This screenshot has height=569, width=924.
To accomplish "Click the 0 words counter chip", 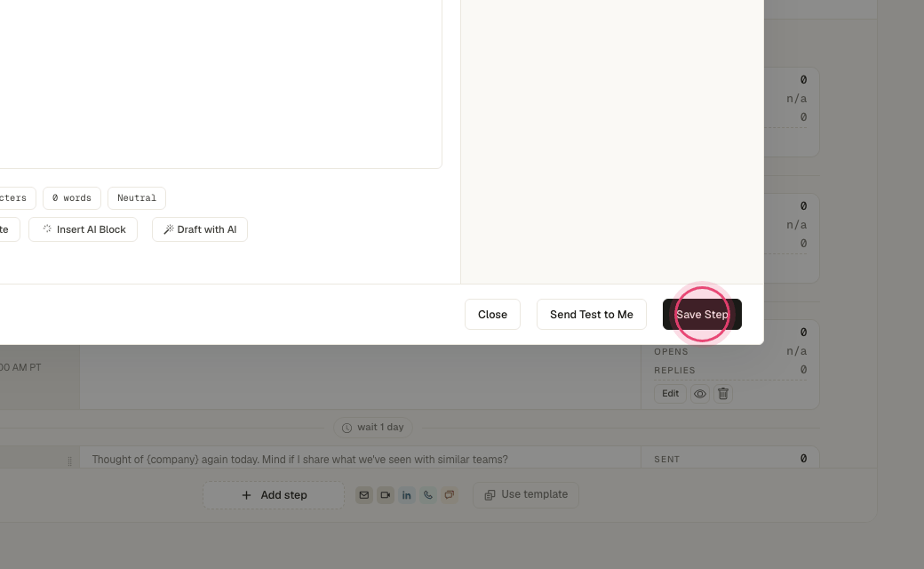I will tap(72, 198).
